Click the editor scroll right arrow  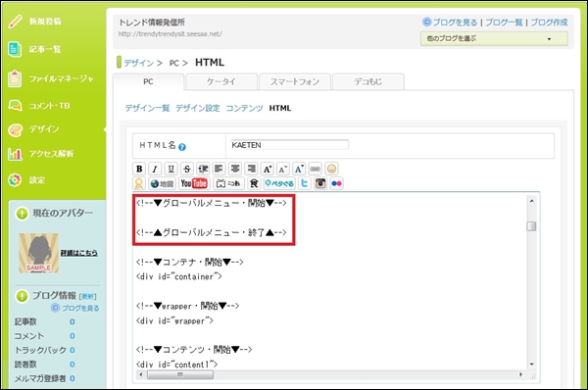pos(521,374)
